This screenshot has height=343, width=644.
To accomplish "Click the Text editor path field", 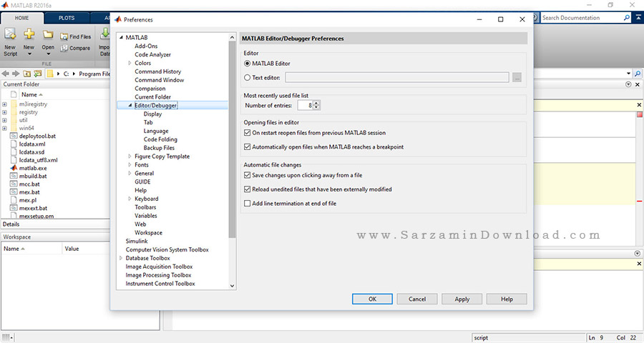I will [397, 77].
